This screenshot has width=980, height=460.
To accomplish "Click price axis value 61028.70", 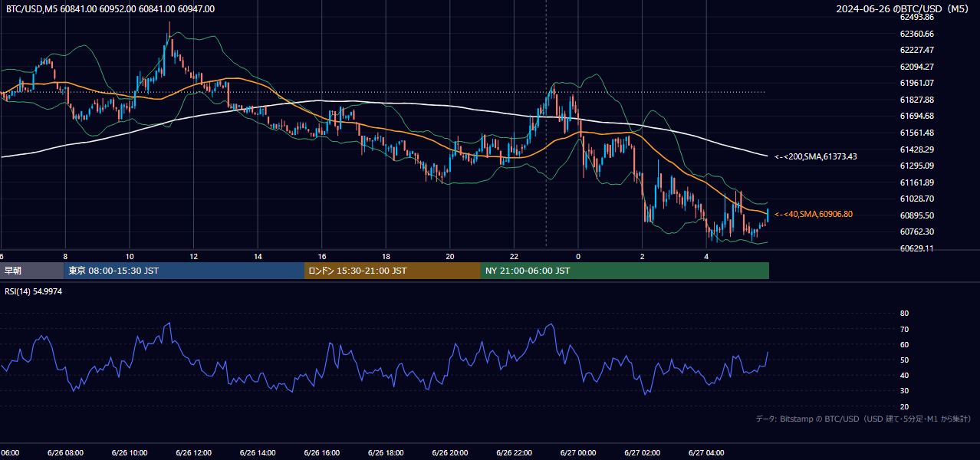I will coord(916,199).
